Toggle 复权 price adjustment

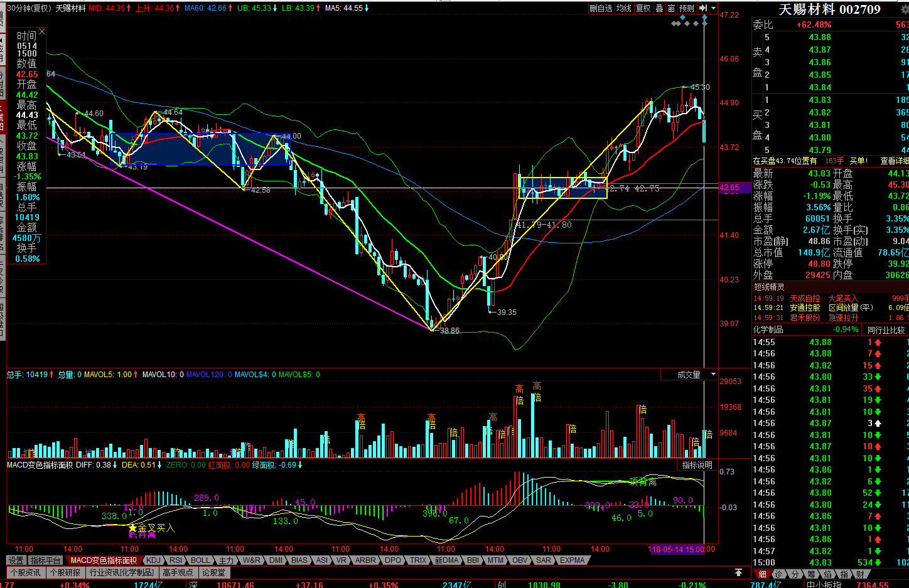pyautogui.click(x=643, y=8)
